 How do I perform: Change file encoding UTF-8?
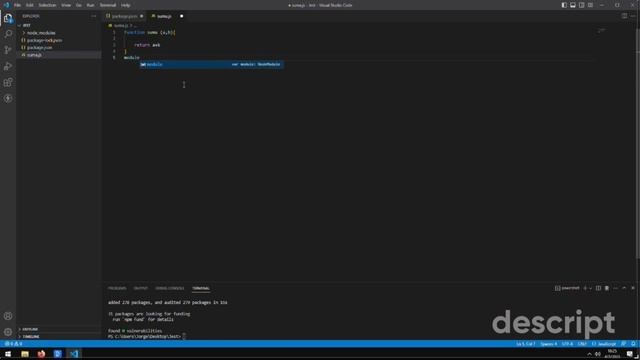(567, 344)
